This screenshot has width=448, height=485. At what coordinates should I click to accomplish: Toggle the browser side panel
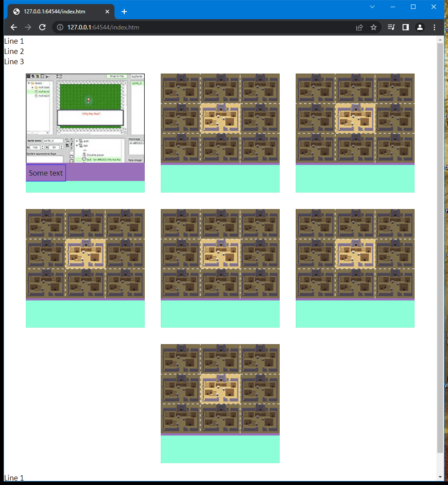coord(405,27)
